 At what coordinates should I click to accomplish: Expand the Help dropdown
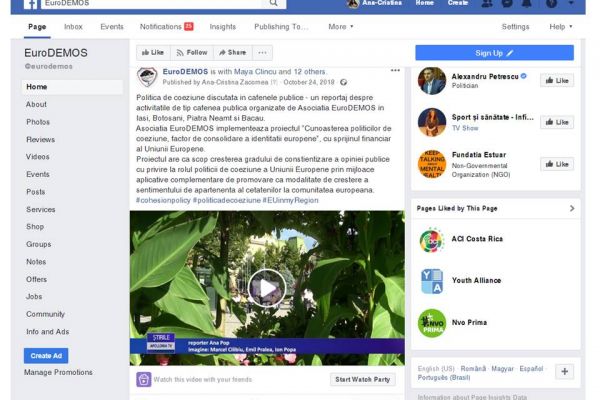point(561,27)
